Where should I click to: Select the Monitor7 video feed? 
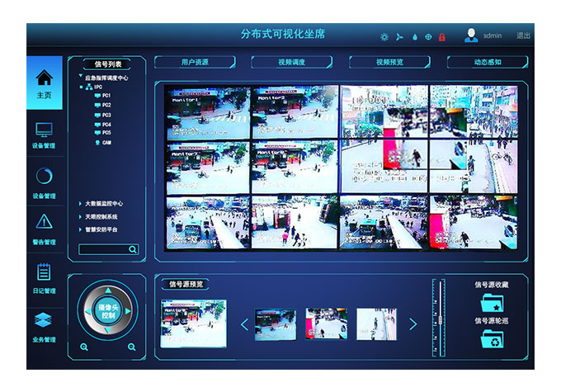208,168
